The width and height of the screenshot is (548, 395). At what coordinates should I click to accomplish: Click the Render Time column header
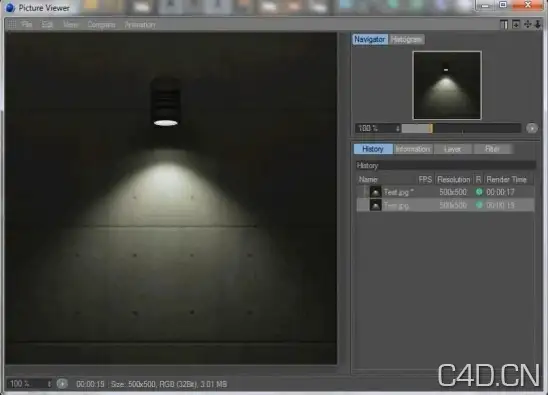(x=506, y=180)
